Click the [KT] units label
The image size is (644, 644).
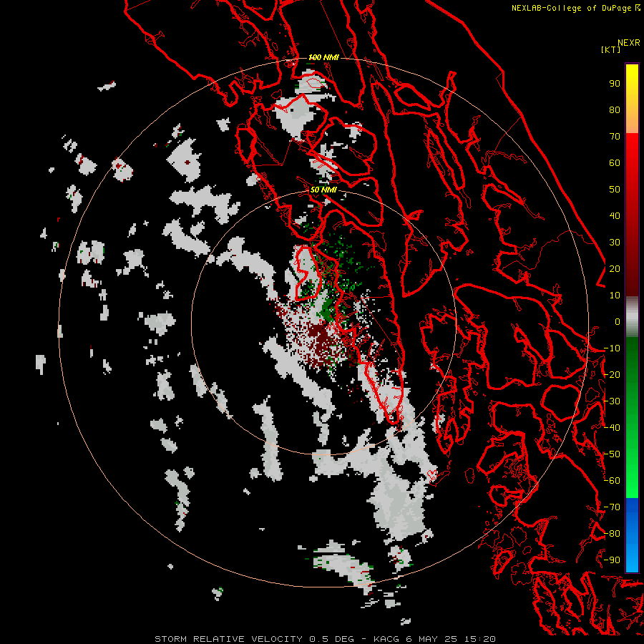pyautogui.click(x=610, y=49)
